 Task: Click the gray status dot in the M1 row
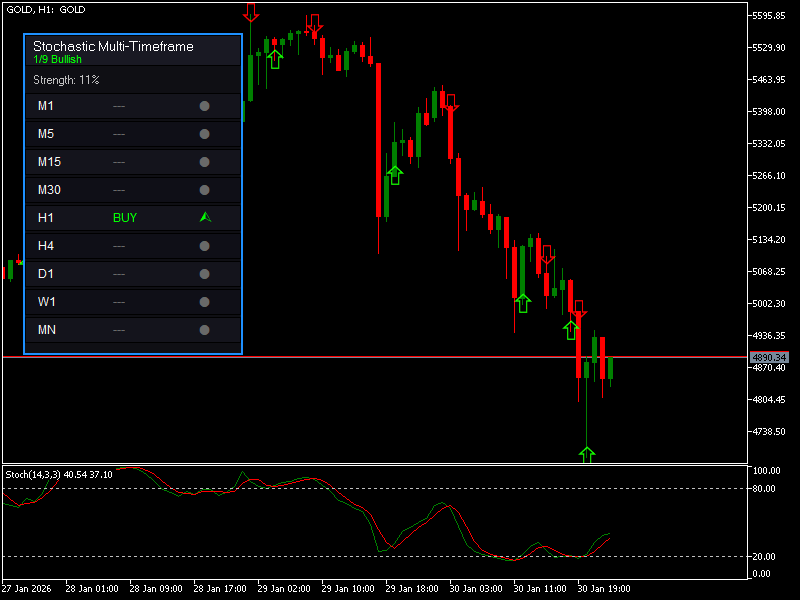pyautogui.click(x=205, y=106)
